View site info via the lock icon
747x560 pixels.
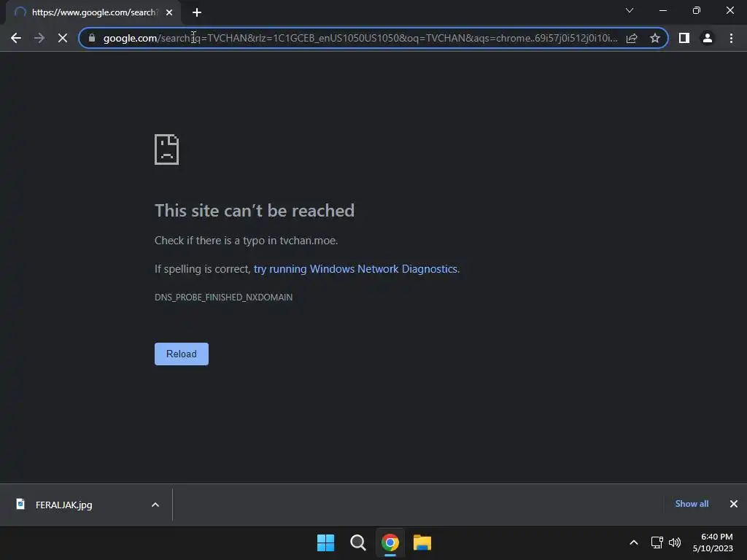click(92, 38)
